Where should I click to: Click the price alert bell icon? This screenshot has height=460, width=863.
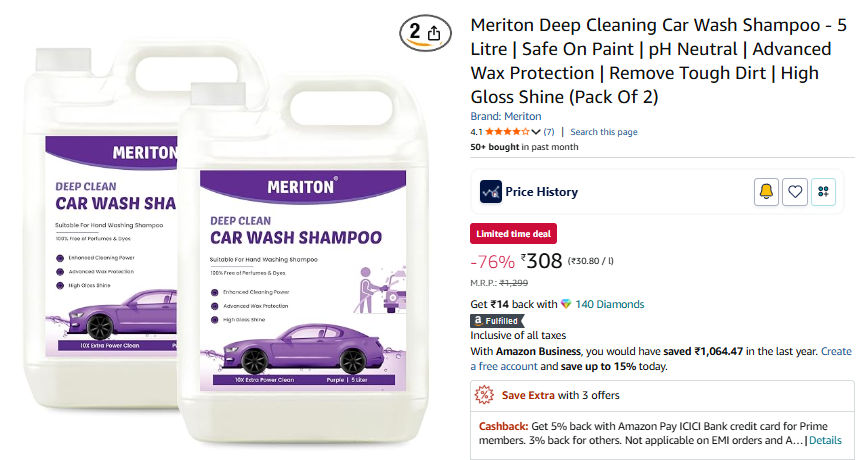click(766, 192)
